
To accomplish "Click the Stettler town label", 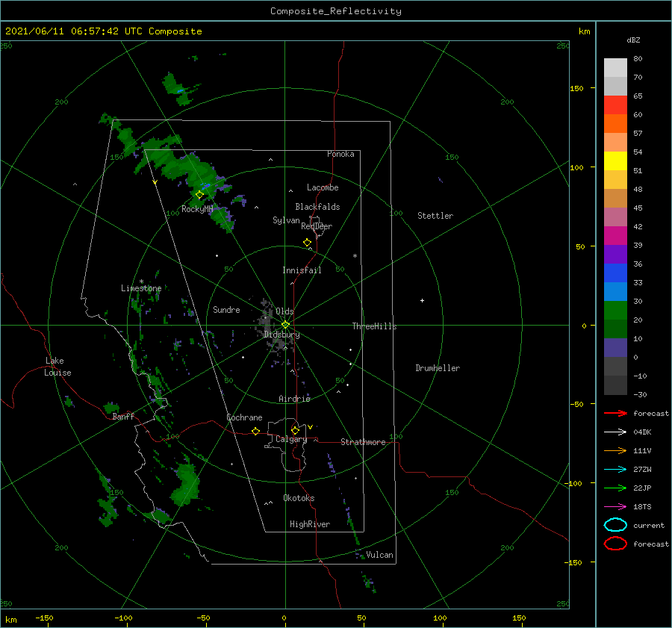I will click(x=435, y=216).
